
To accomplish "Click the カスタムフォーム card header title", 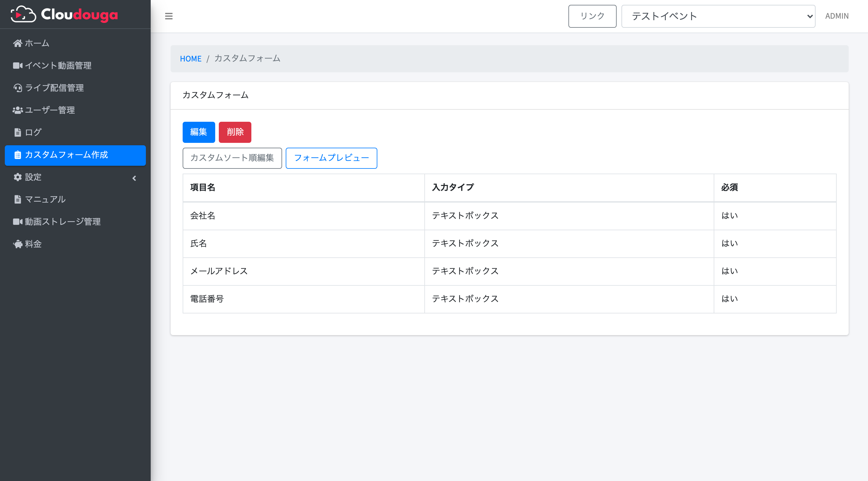I will [x=215, y=95].
